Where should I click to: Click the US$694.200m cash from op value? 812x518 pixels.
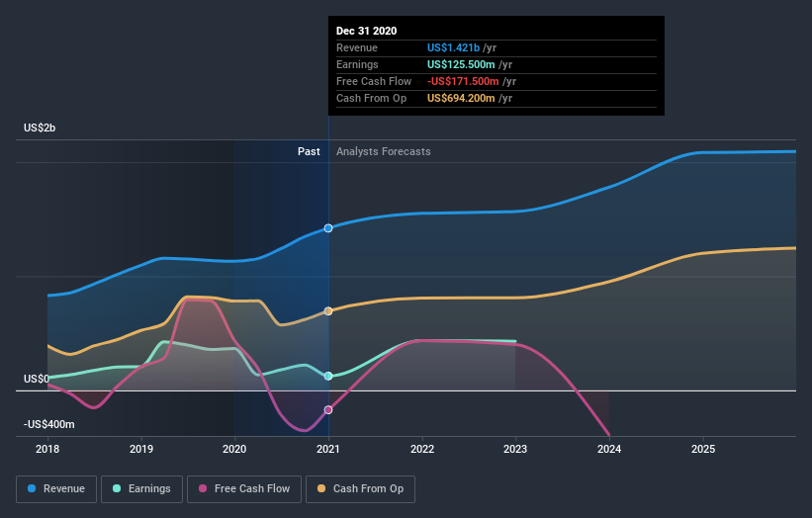click(461, 98)
